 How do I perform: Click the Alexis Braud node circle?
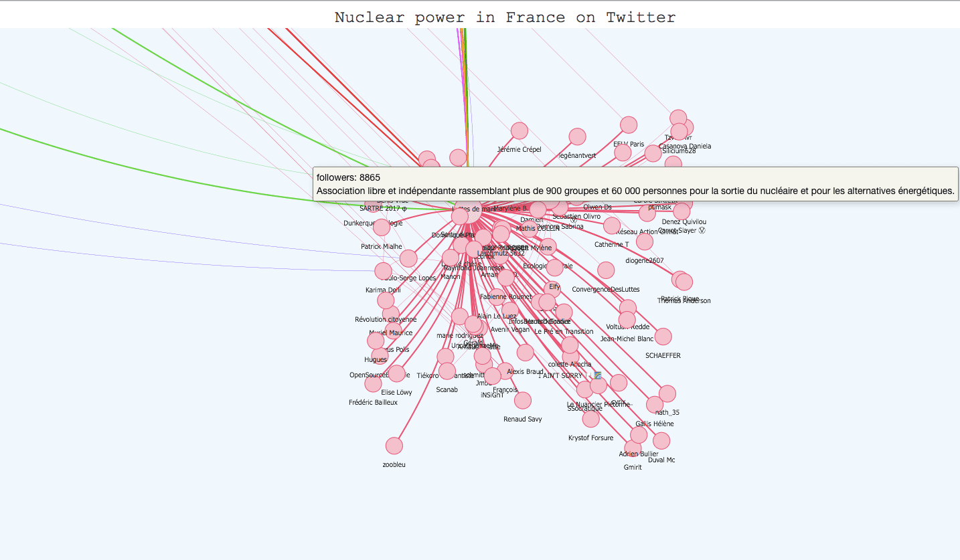click(526, 353)
